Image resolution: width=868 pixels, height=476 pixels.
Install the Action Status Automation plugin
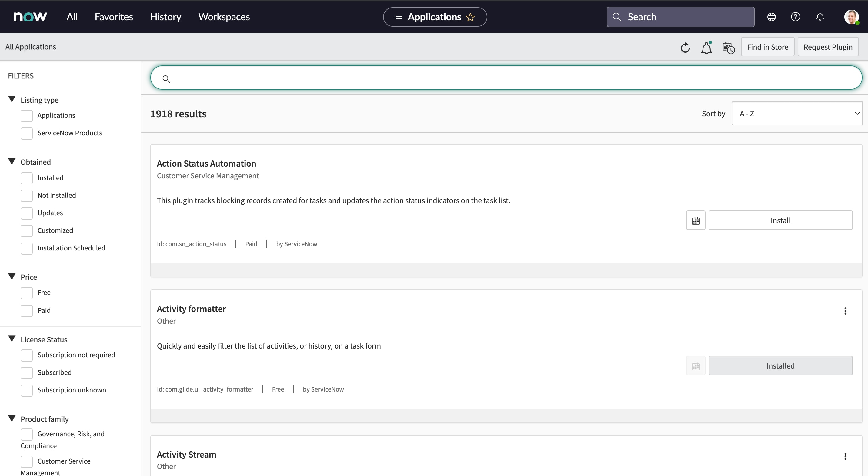[780, 220]
